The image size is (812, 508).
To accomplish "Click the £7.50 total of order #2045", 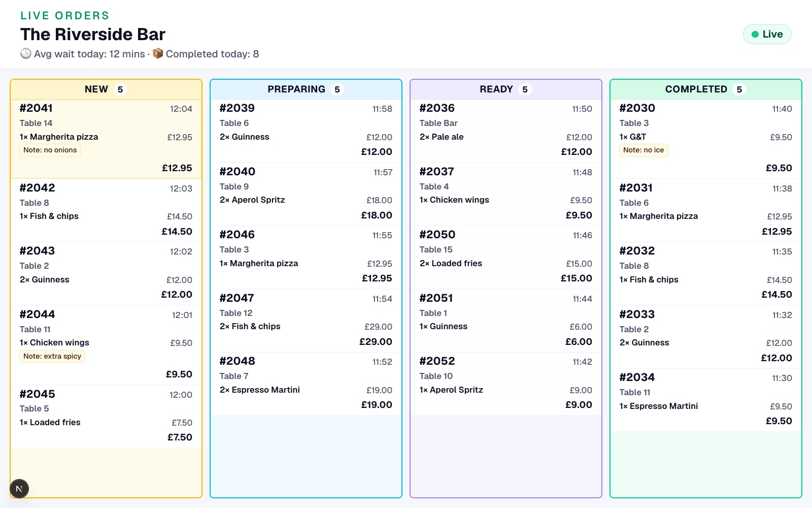I will [180, 437].
